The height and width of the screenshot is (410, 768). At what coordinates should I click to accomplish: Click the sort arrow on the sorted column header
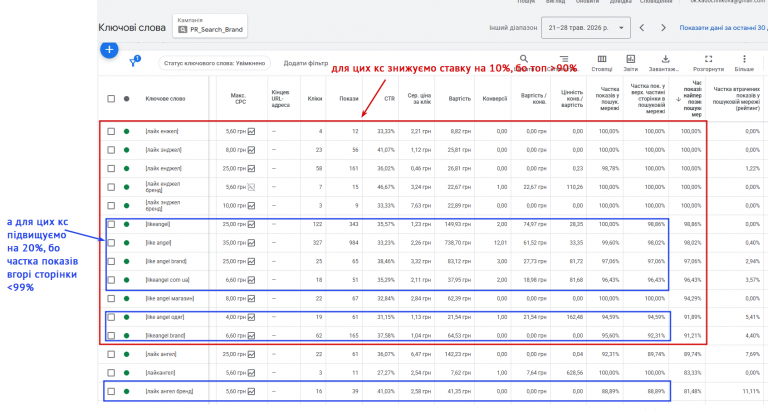click(x=678, y=99)
